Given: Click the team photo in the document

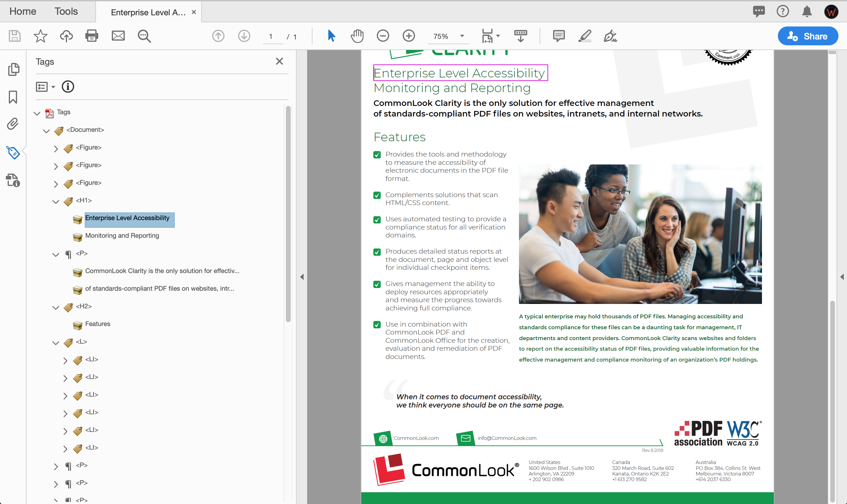Looking at the screenshot, I should pyautogui.click(x=640, y=234).
